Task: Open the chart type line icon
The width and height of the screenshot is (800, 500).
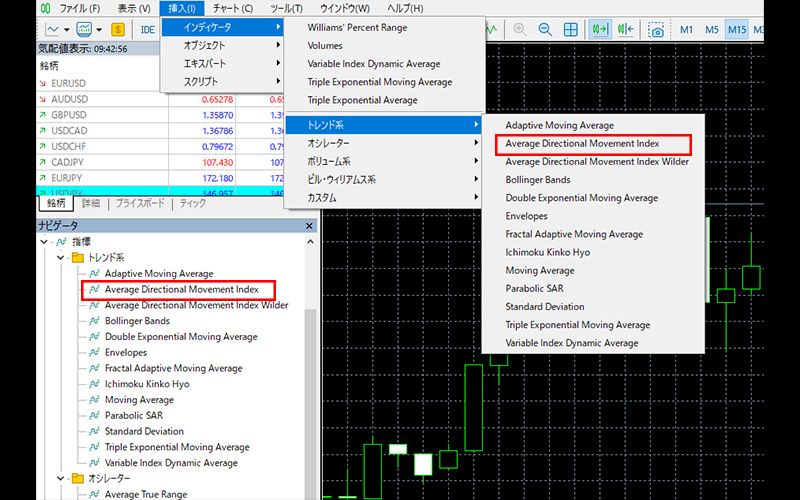Action: tap(53, 30)
